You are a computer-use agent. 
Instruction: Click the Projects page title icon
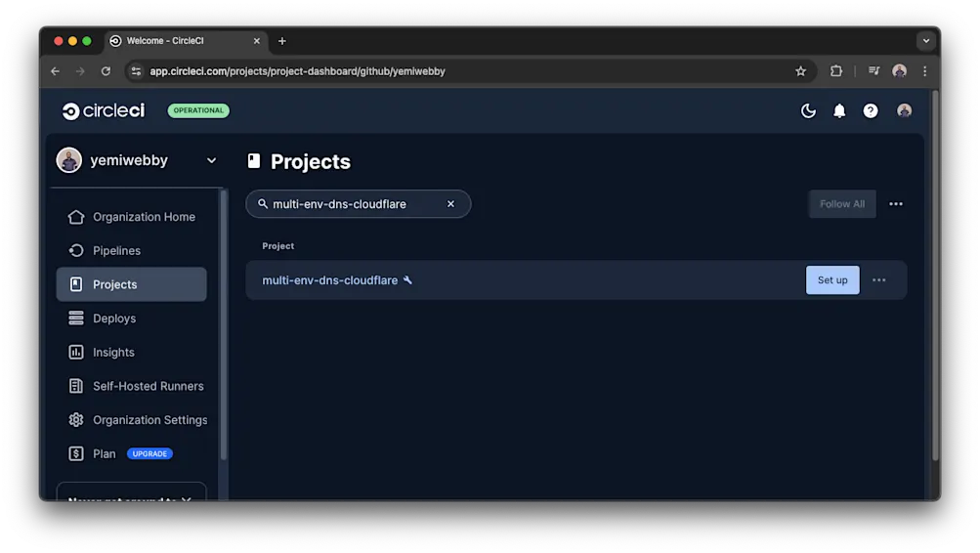[254, 161]
